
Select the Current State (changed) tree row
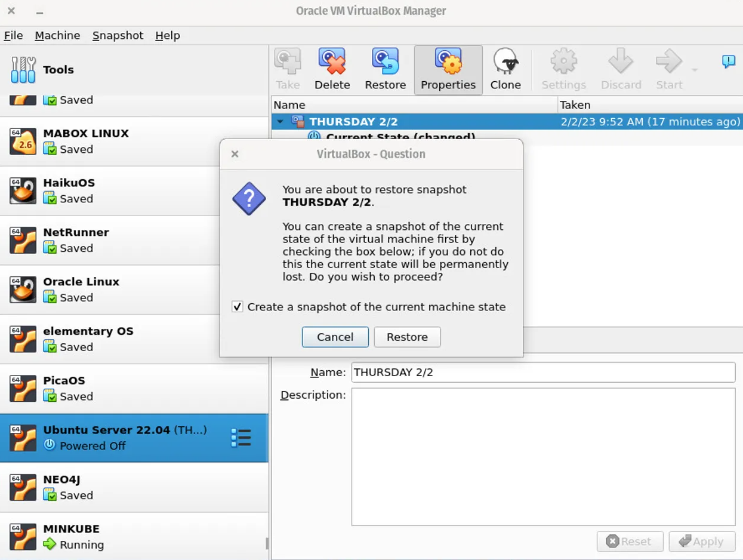pos(400,137)
